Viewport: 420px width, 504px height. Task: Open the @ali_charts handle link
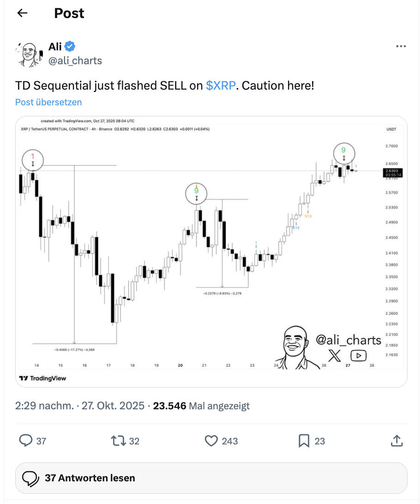point(75,61)
